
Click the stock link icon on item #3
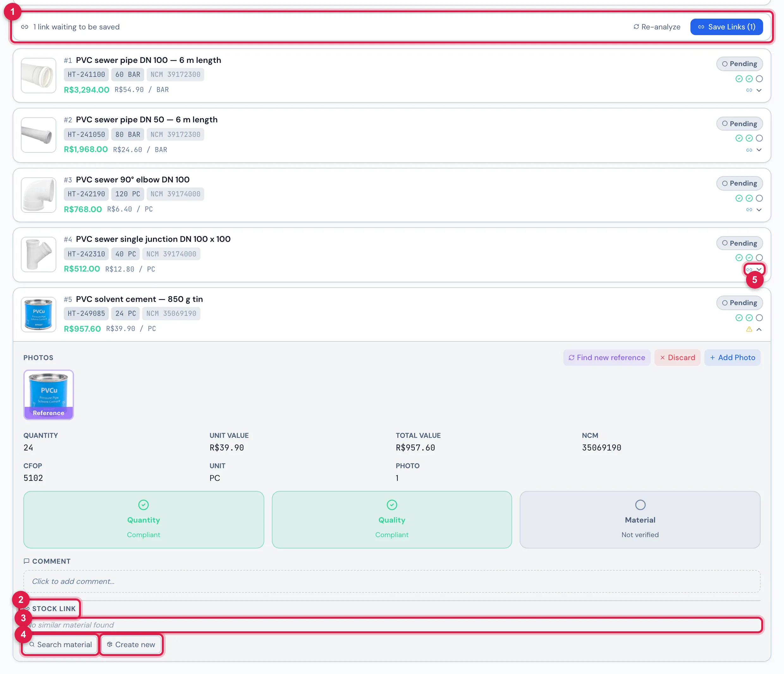click(x=749, y=210)
